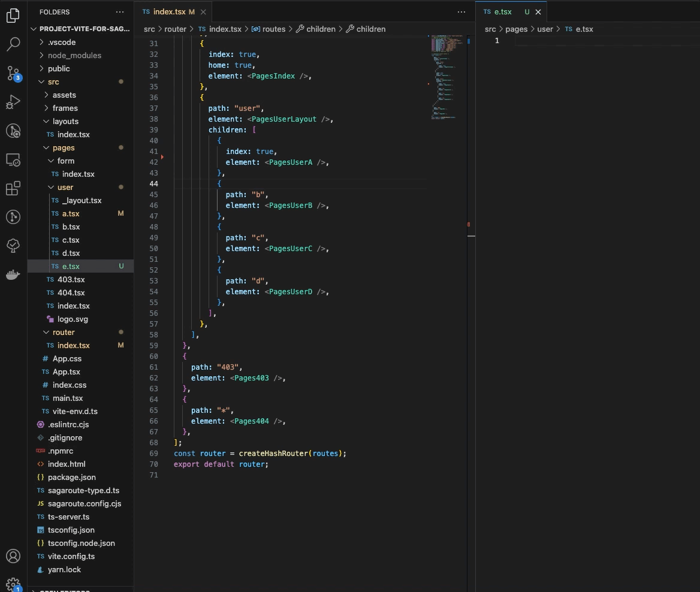Close the e.tsx editor tab
Viewport: 700px width, 592px height.
(538, 12)
